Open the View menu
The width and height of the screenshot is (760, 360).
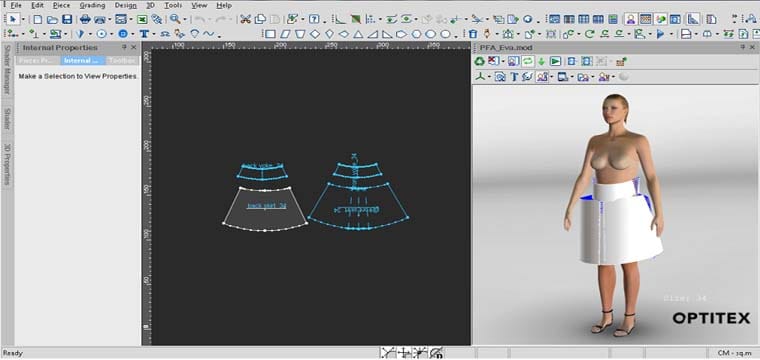point(199,5)
